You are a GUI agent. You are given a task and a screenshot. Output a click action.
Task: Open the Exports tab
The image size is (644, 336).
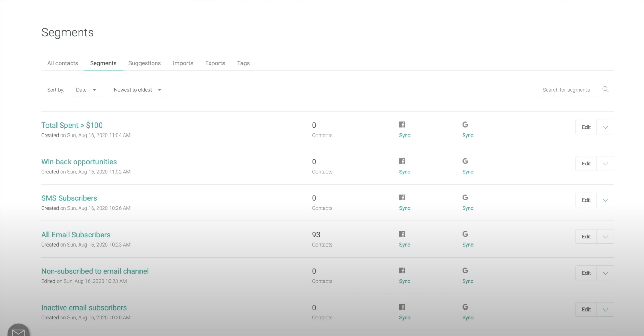click(215, 63)
